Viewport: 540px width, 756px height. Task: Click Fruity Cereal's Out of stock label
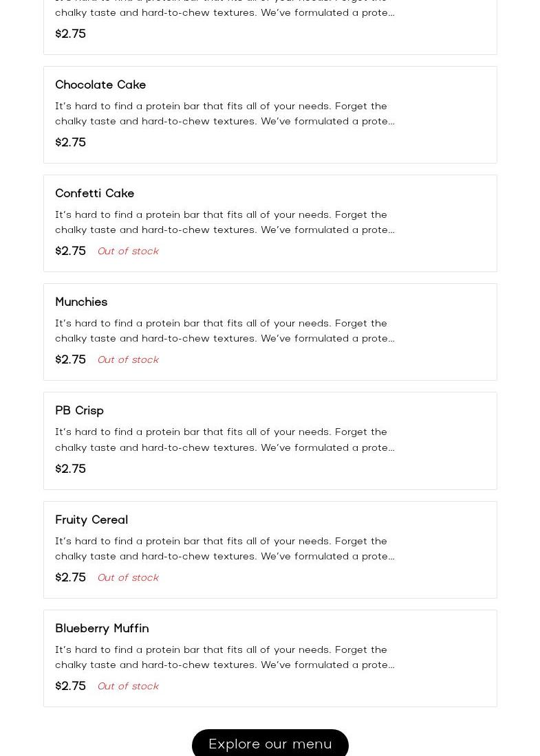pos(128,578)
